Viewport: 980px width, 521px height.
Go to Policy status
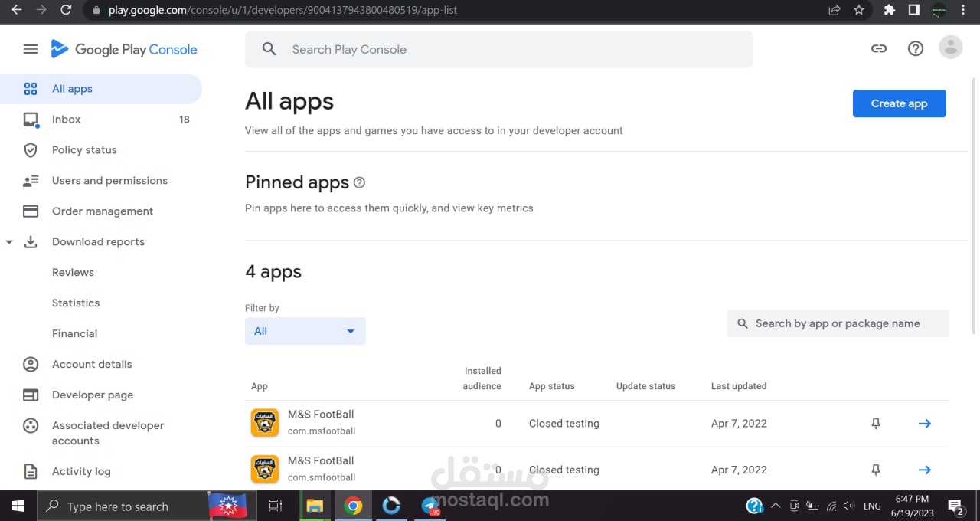point(101,150)
